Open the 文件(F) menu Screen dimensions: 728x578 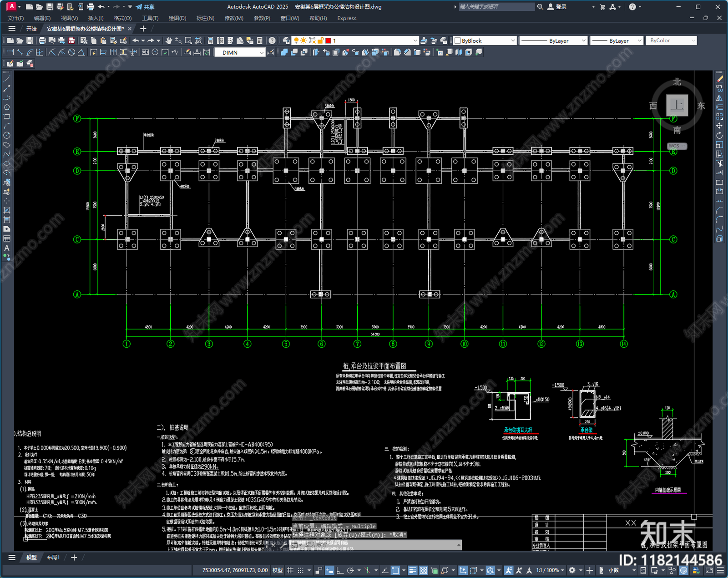tap(15, 18)
